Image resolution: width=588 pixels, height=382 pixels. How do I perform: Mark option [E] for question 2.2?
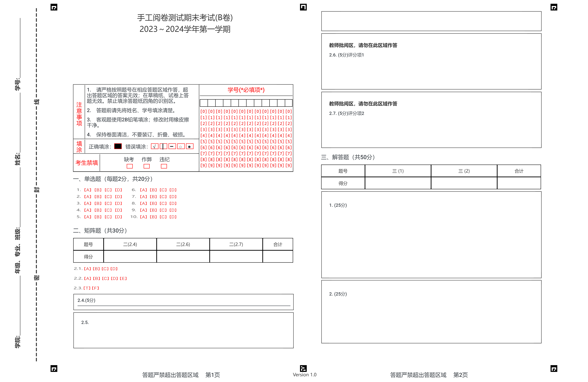click(x=123, y=278)
